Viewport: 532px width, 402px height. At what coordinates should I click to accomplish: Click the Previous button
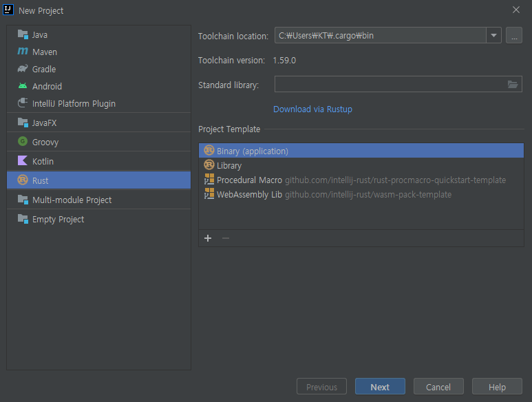[x=321, y=387]
